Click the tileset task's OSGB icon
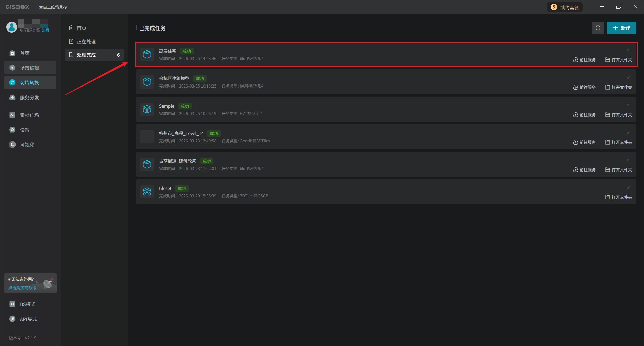 pyautogui.click(x=147, y=192)
